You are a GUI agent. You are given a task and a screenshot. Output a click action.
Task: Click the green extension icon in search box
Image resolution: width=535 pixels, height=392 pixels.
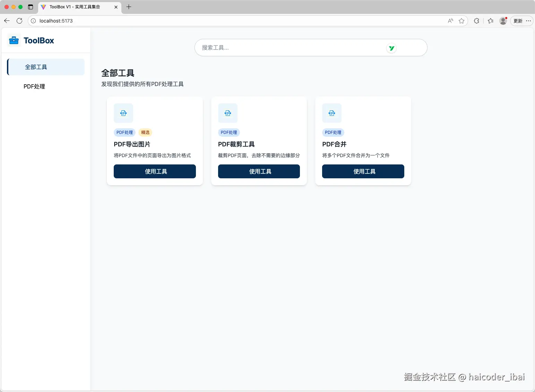pos(391,48)
